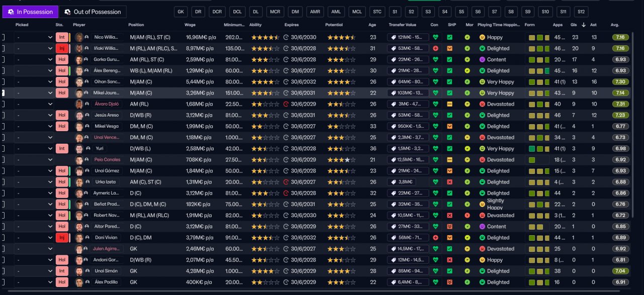Click the form color blocks for Álex Berenguer
Viewport: 644px width, 295px height.
[539, 71]
